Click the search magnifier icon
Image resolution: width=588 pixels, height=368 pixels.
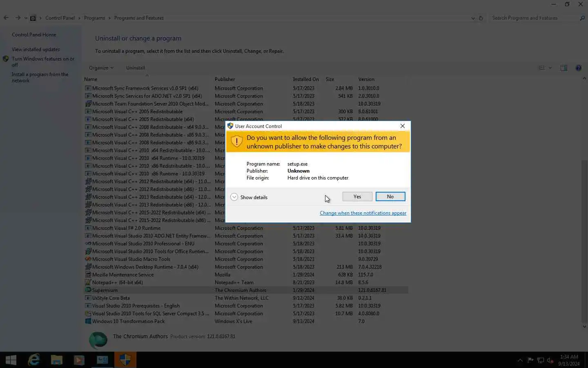582,18
